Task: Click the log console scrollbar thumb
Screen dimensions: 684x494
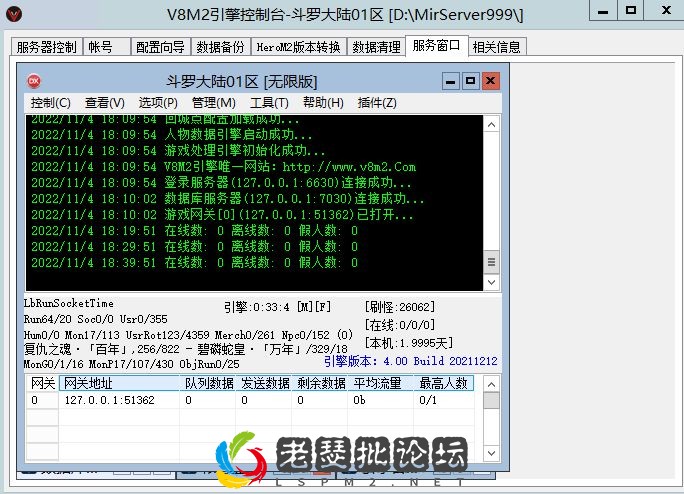Action: 492,262
